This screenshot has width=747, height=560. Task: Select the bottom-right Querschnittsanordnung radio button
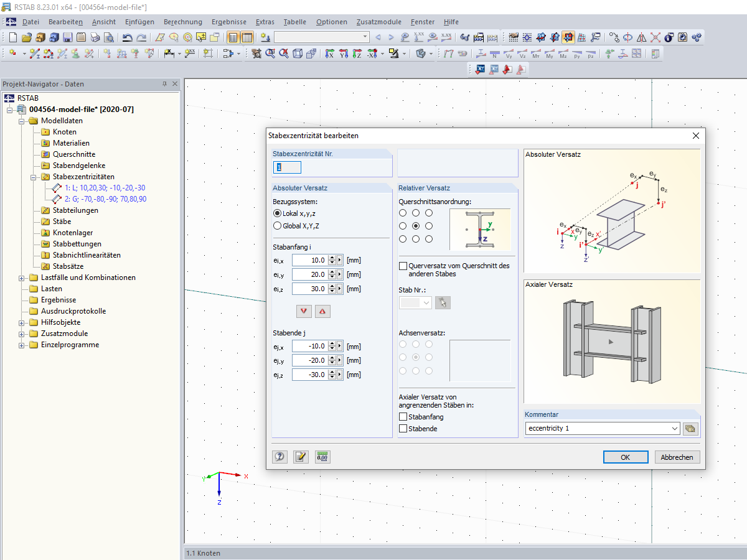point(429,239)
